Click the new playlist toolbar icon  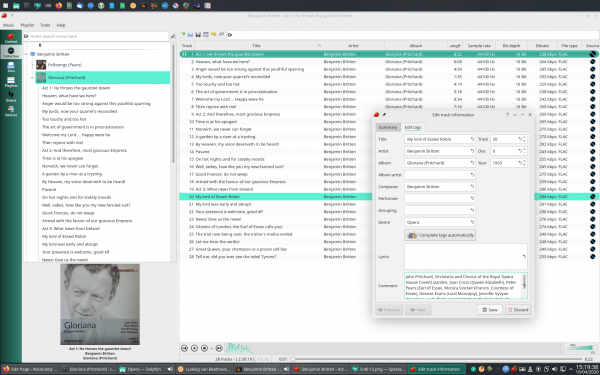pos(183,35)
